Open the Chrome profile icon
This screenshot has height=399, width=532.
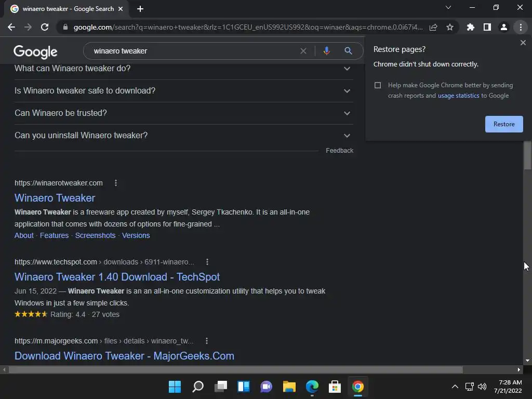504,27
